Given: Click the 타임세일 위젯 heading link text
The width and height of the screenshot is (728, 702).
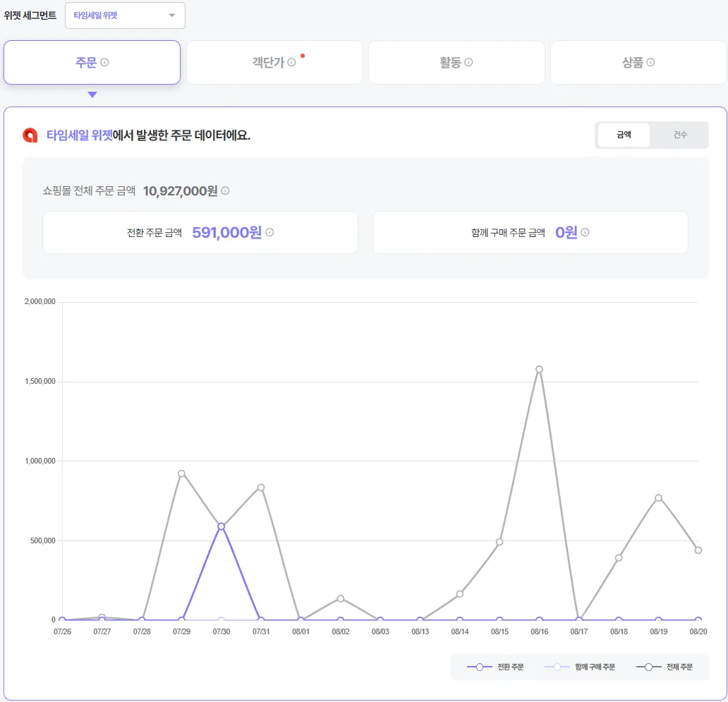Looking at the screenshot, I should point(80,135).
